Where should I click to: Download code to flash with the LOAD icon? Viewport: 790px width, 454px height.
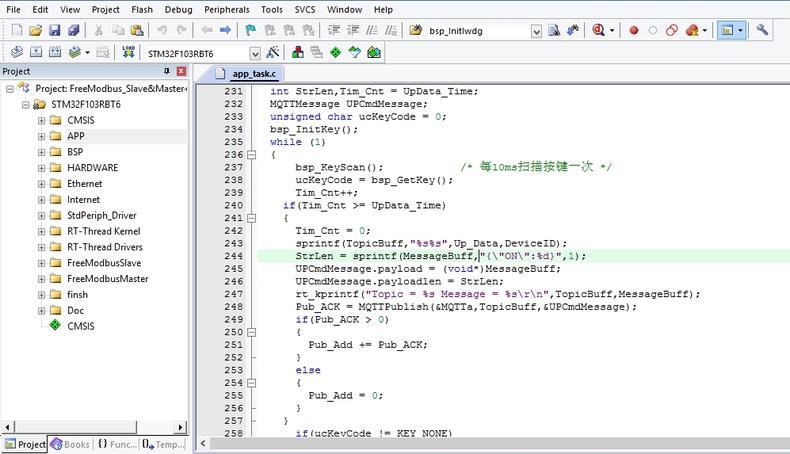tap(128, 52)
